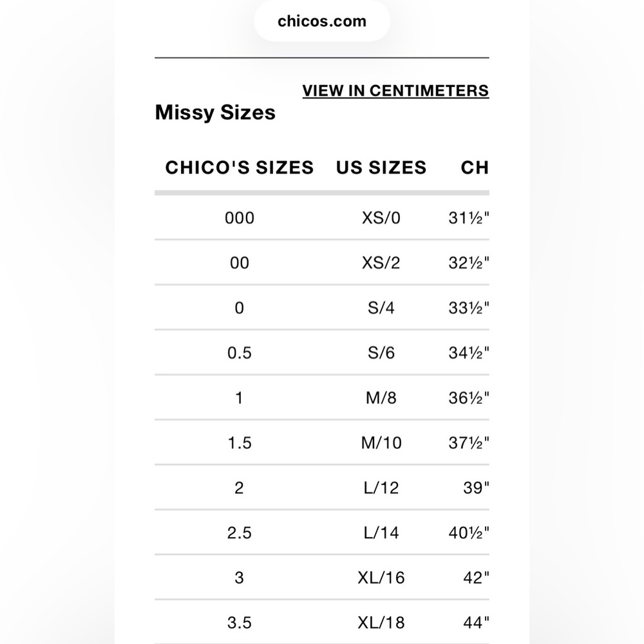Click the M/8 US size cell
644x644 pixels.
click(x=381, y=398)
